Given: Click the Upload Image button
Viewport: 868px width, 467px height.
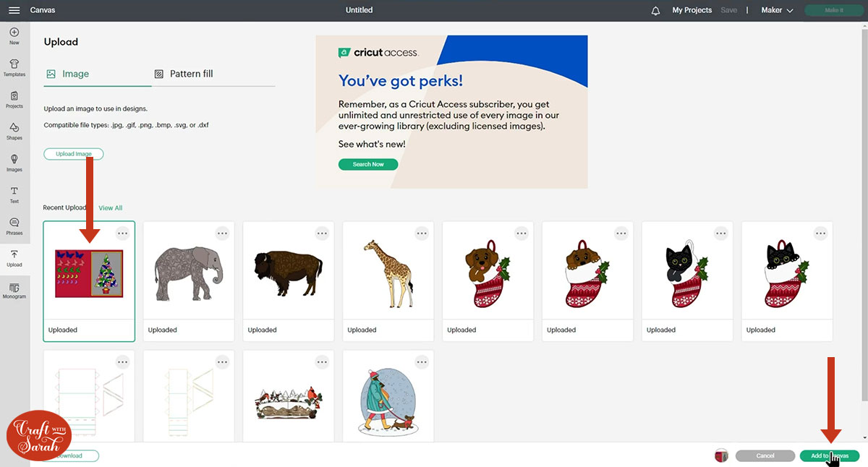Looking at the screenshot, I should tap(74, 154).
